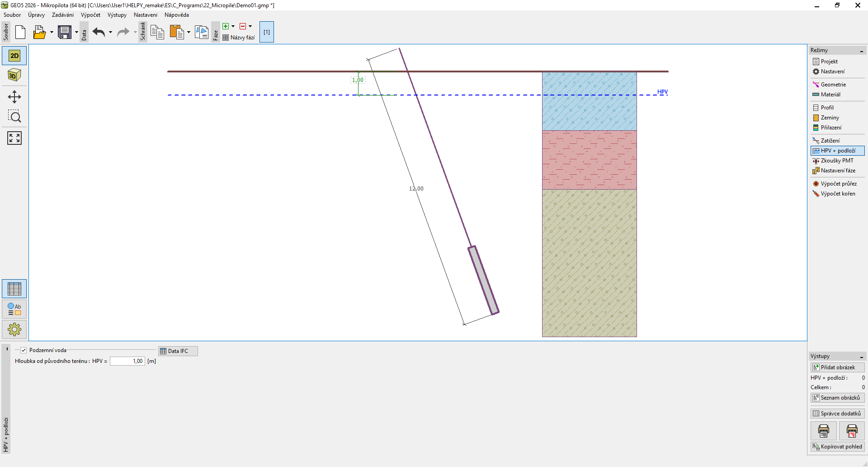Collapse the Režimy panel
The height and width of the screenshot is (467, 868).
861,51
